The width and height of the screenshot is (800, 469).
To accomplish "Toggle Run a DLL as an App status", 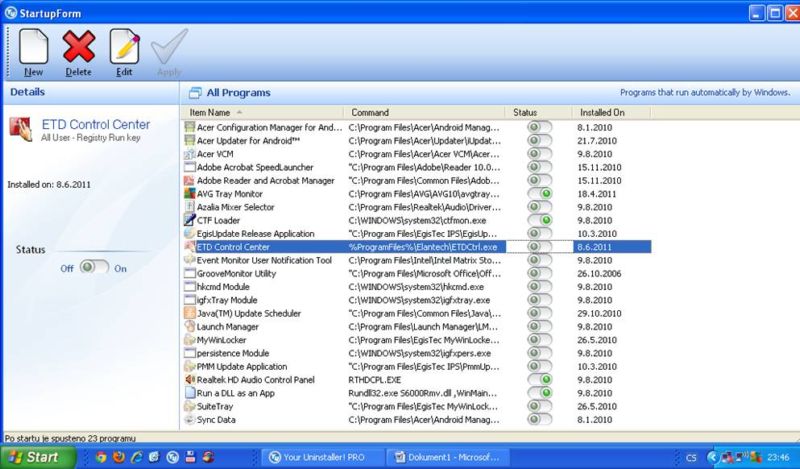I will point(540,393).
